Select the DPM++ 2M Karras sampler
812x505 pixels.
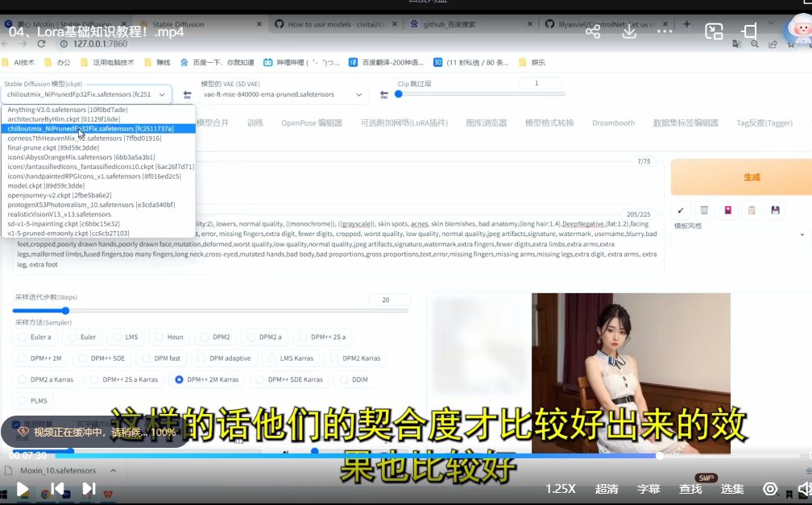tap(207, 379)
